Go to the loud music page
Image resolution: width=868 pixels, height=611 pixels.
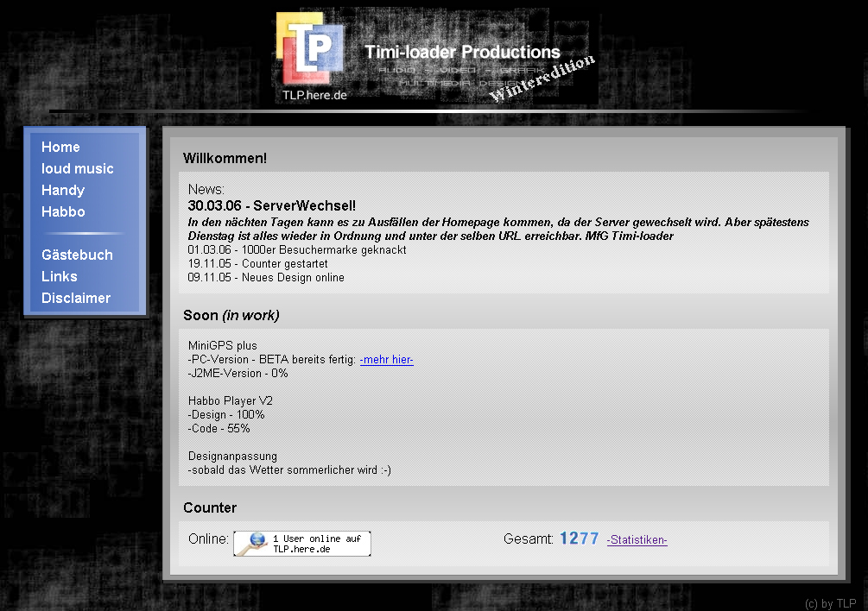78,168
